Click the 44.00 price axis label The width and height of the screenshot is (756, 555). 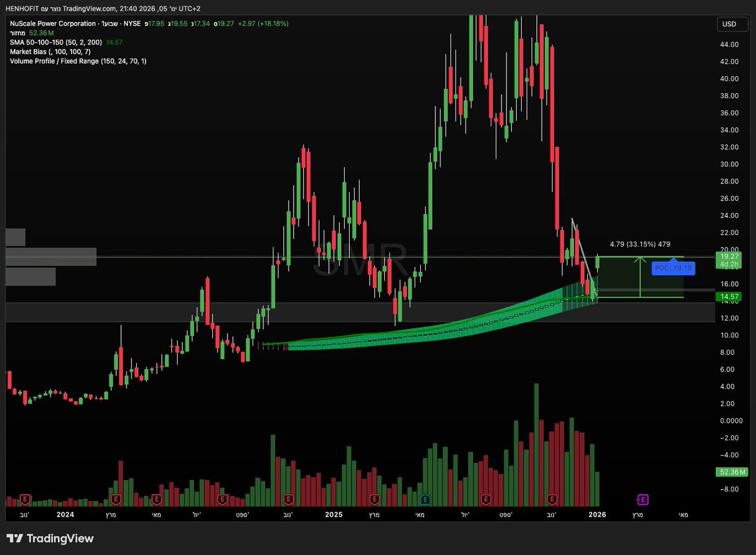click(730, 45)
